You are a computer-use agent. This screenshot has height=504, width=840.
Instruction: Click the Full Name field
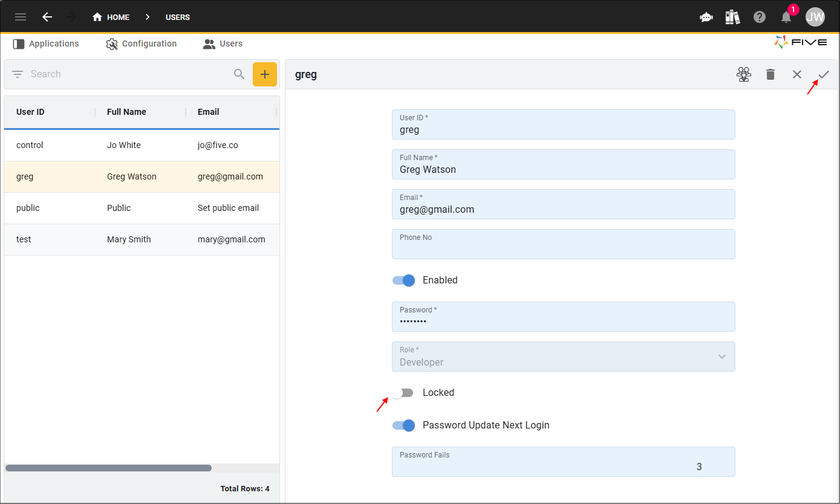pyautogui.click(x=564, y=164)
